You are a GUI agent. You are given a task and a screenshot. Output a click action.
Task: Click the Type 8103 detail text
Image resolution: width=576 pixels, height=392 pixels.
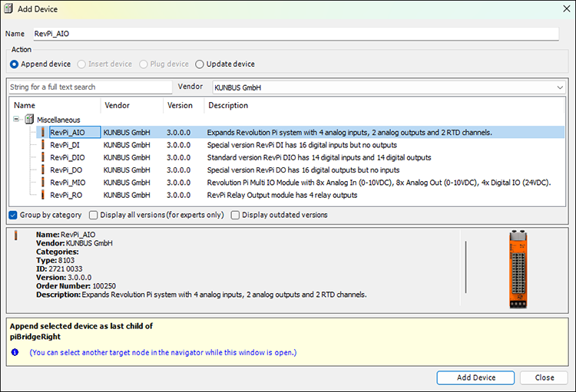55,260
